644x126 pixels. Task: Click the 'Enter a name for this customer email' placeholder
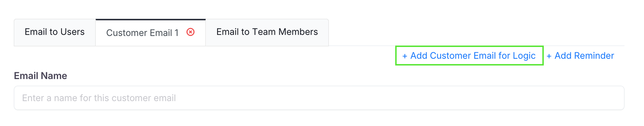click(x=99, y=98)
